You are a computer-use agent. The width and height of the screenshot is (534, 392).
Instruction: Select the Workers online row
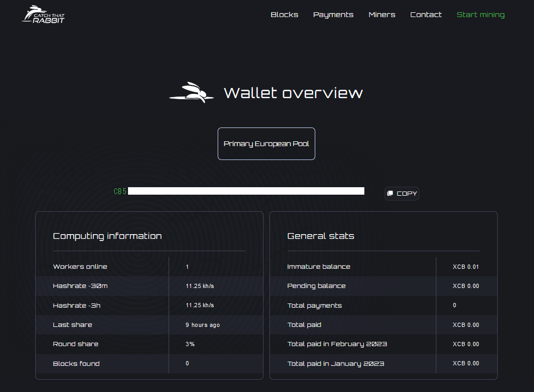pos(80,267)
